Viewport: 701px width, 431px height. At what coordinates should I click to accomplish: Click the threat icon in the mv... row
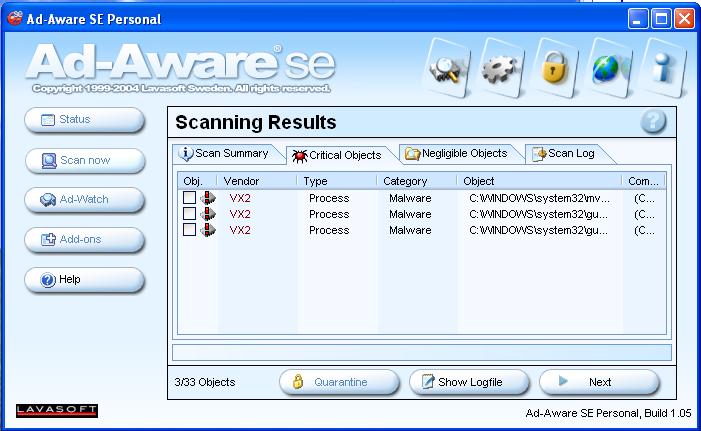click(x=207, y=197)
